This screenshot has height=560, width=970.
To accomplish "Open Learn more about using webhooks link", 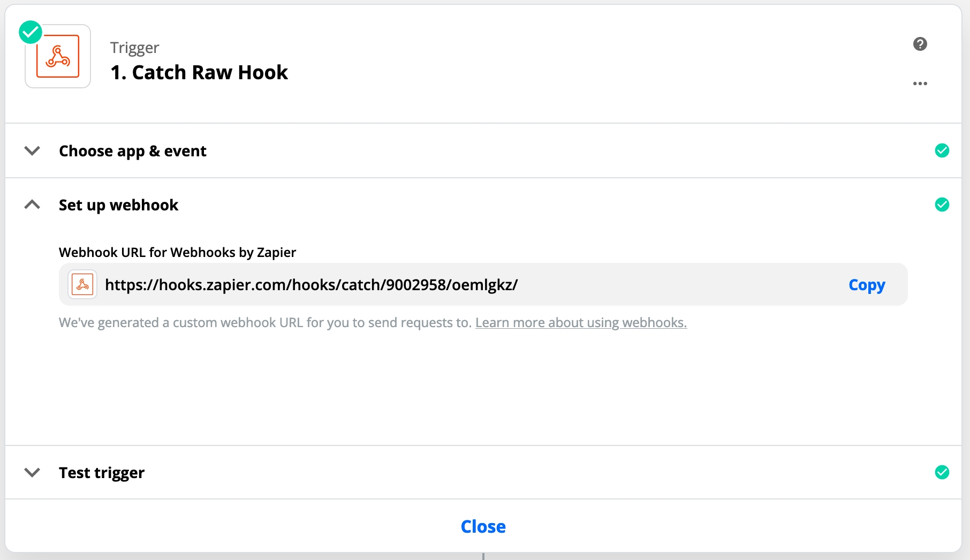I will tap(581, 323).
